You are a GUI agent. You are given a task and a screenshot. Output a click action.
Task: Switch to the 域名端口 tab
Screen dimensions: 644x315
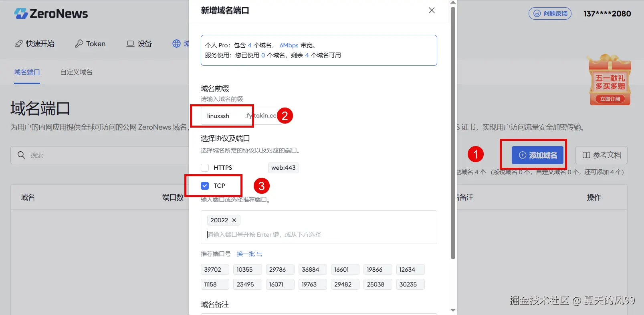(x=27, y=72)
